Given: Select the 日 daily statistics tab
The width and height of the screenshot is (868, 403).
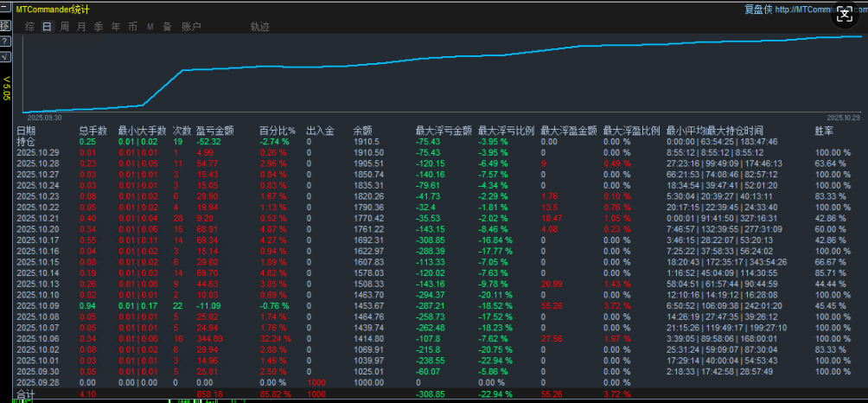Looking at the screenshot, I should point(47,27).
